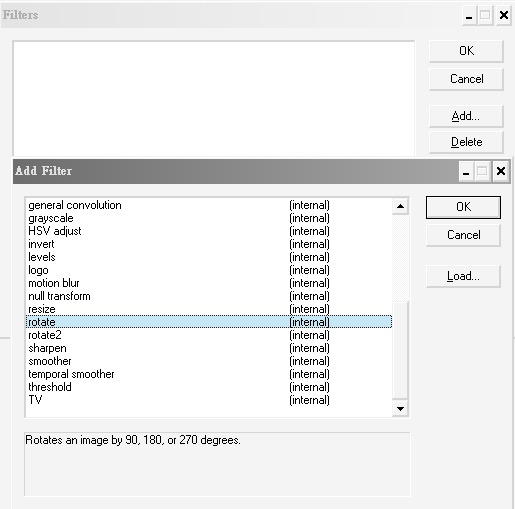This screenshot has height=509, width=515.
Task: Select the grayscale filter
Action: point(209,218)
